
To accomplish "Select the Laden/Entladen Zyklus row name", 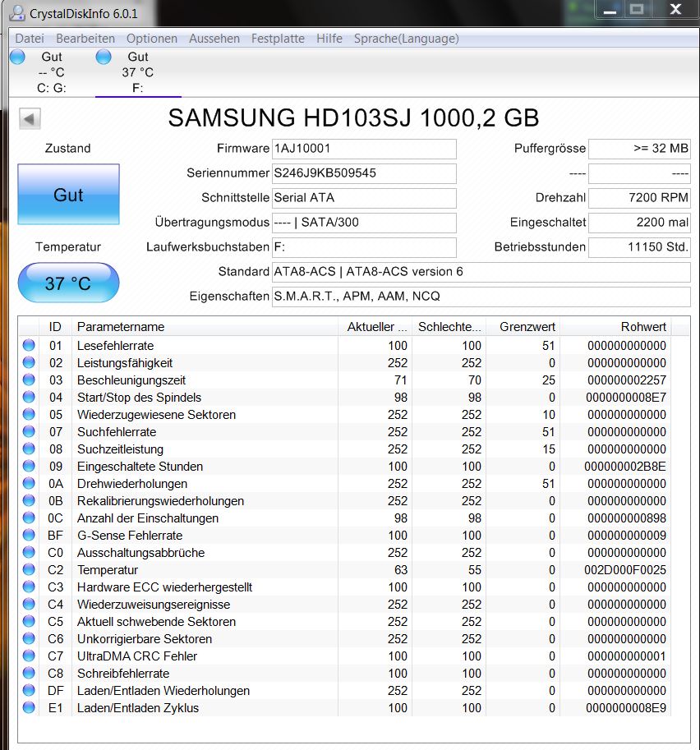I will 138,707.
